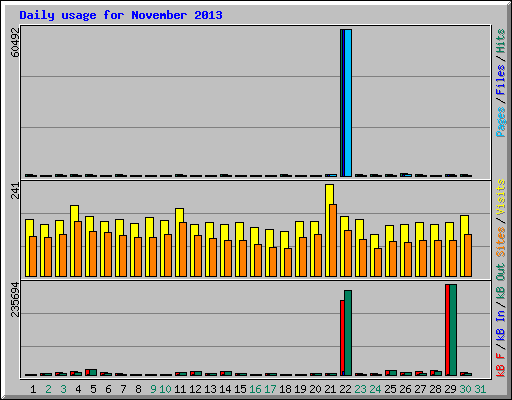Click the Pages legend label

point(501,122)
